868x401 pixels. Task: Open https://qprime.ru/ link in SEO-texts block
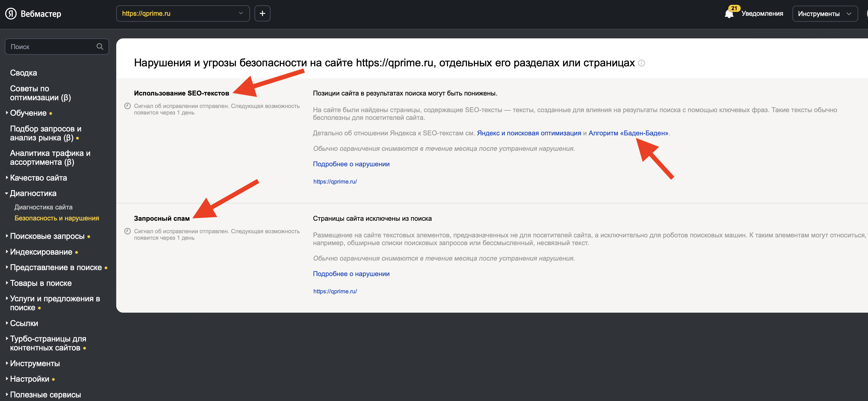[x=335, y=181]
